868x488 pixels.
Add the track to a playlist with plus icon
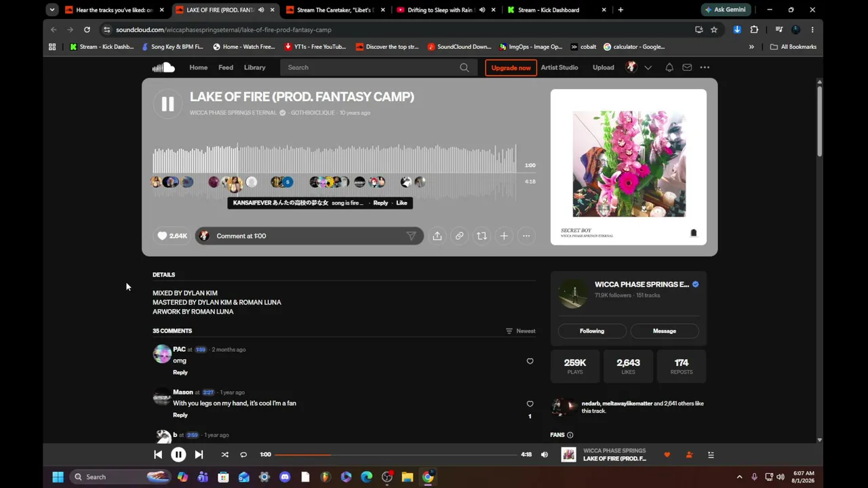(x=504, y=236)
